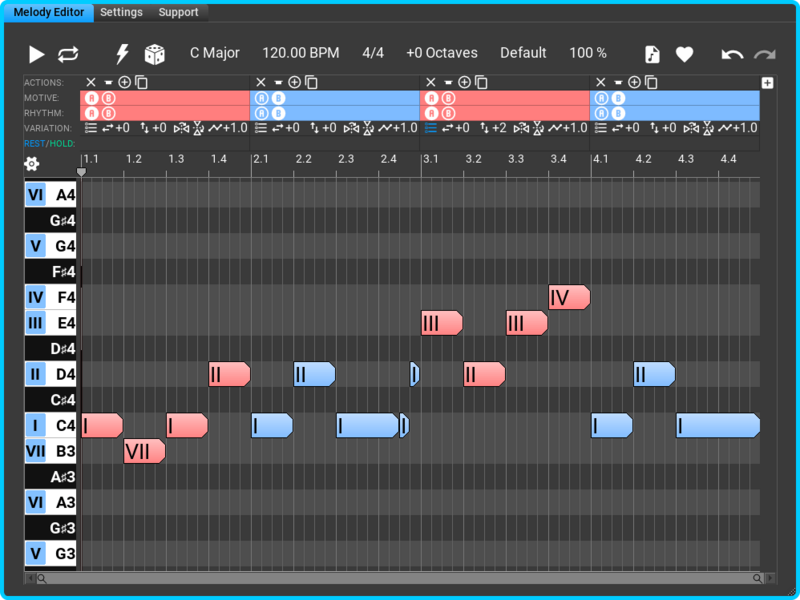Click the clear icon for bar 3
The image size is (800, 600).
pos(448,82)
